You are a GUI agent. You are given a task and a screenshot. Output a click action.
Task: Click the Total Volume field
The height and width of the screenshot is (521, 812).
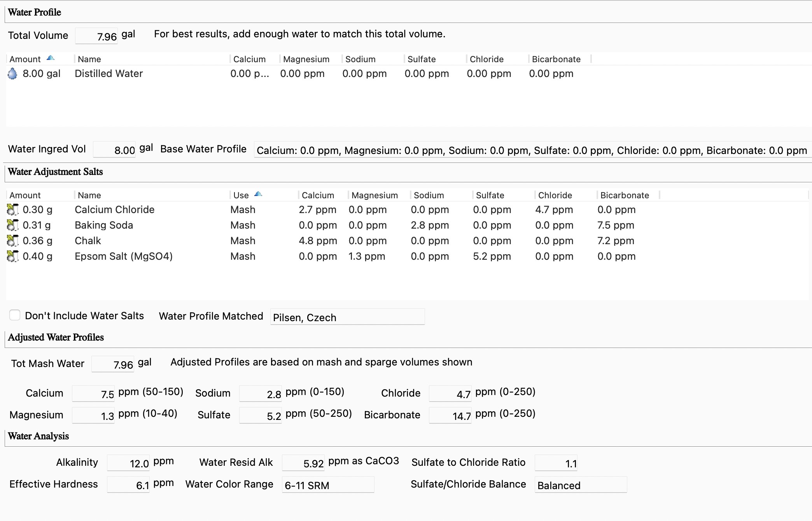96,36
